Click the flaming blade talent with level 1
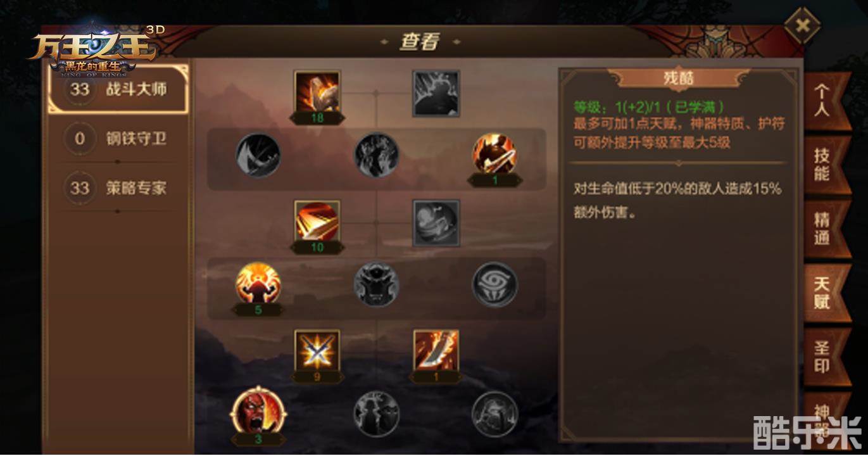868x456 pixels. [x=436, y=350]
